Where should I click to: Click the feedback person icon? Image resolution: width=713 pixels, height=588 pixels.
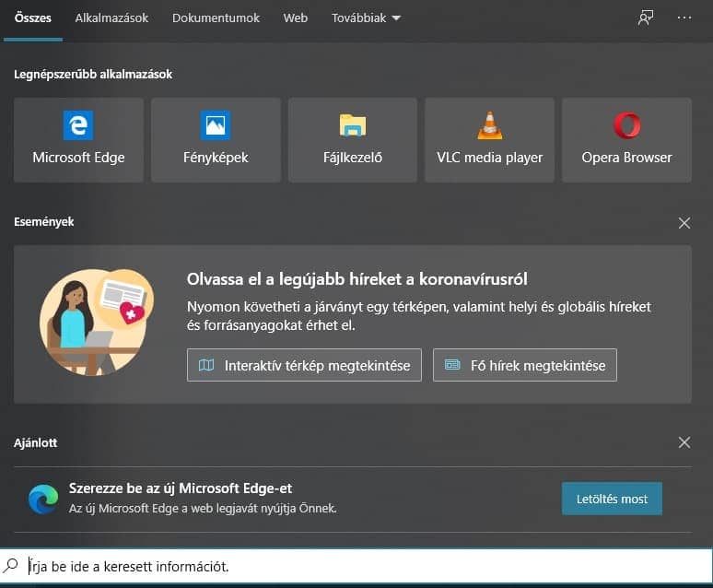[x=646, y=18]
